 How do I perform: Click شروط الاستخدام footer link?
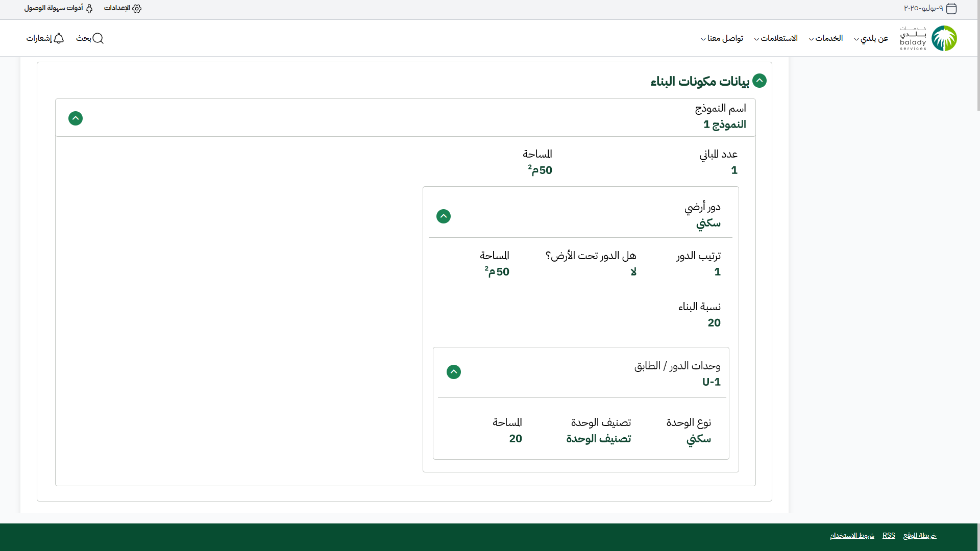pyautogui.click(x=852, y=536)
